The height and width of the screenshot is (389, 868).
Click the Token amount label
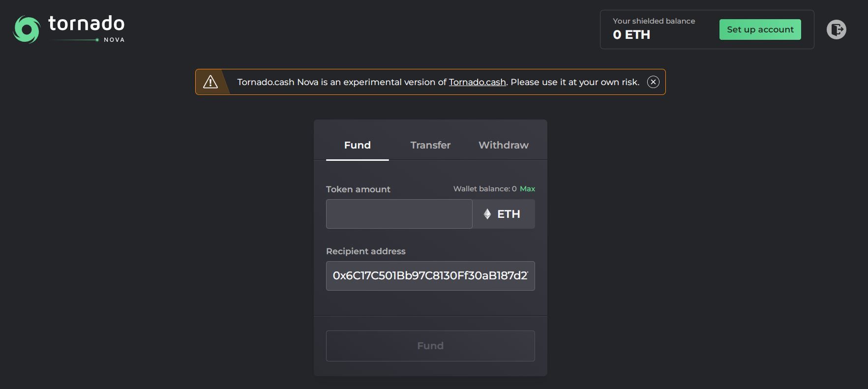(358, 189)
